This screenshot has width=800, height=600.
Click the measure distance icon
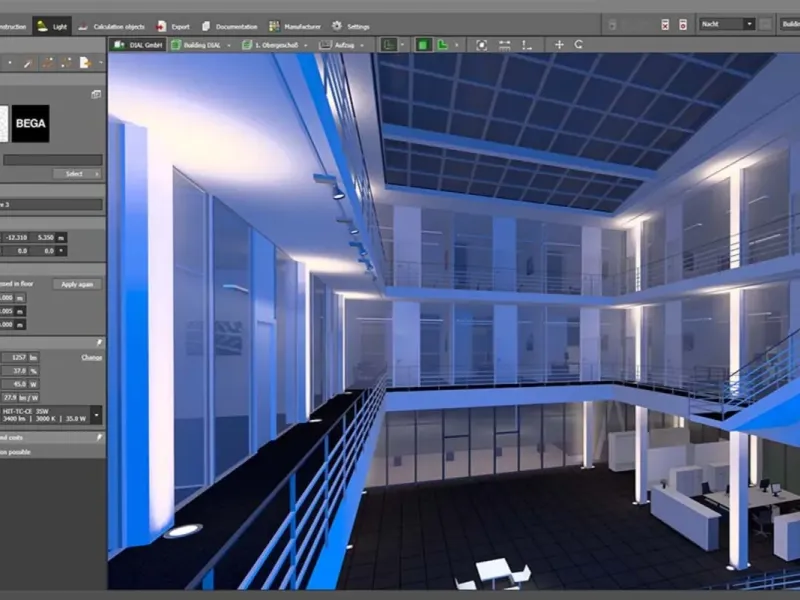point(504,45)
